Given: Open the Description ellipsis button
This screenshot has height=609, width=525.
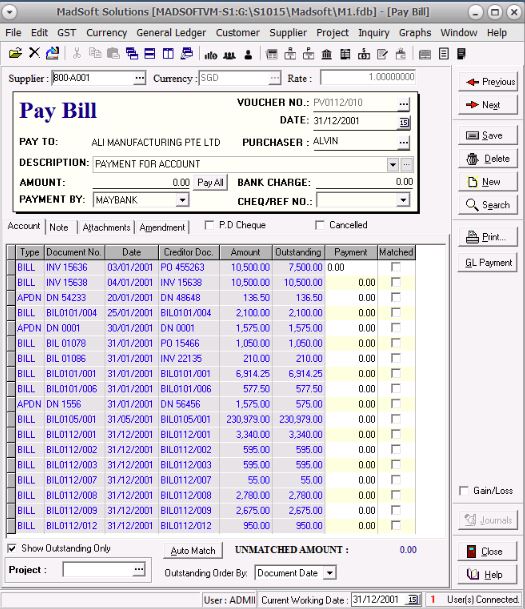Looking at the screenshot, I should click(x=406, y=165).
